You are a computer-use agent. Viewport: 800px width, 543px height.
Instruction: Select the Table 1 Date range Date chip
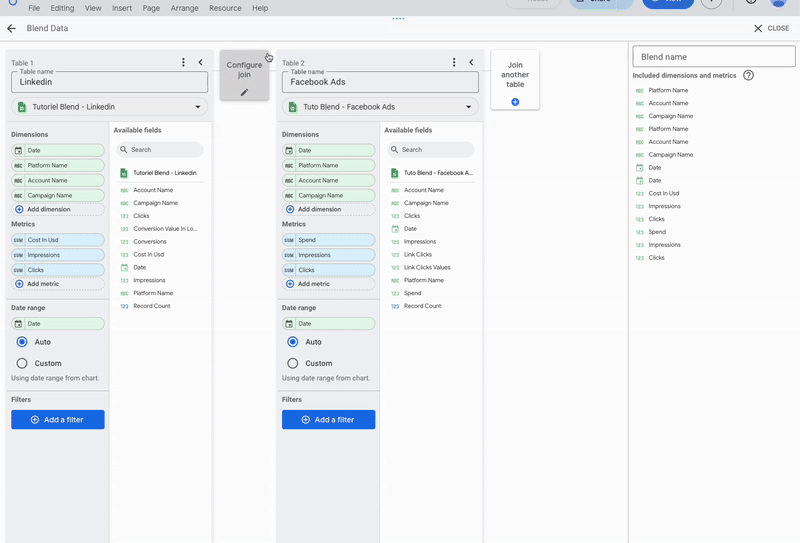58,324
